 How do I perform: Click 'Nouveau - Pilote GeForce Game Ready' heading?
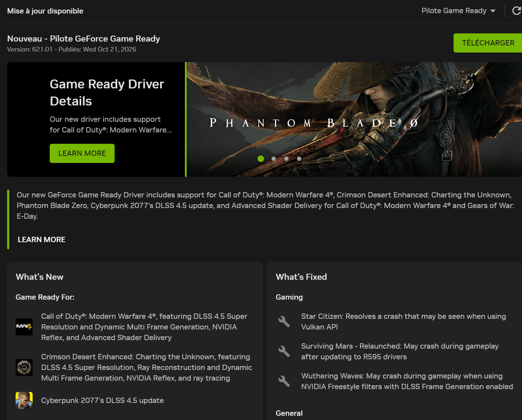83,39
